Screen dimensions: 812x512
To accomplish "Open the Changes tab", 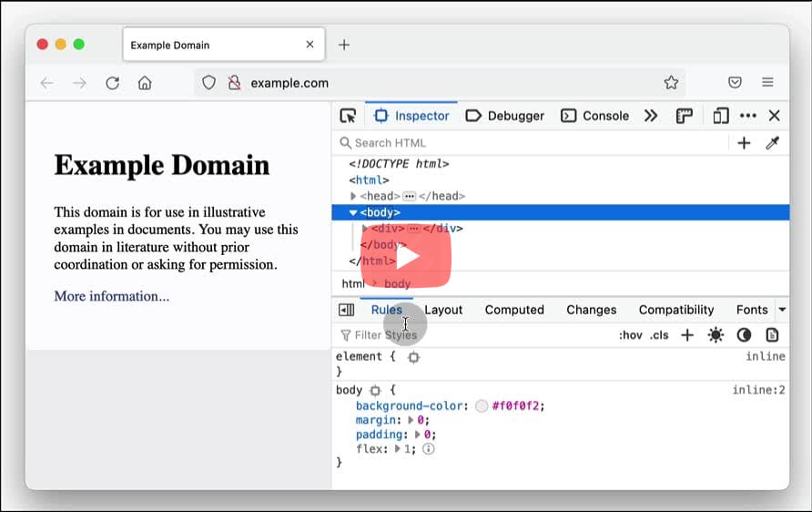I will 592,310.
